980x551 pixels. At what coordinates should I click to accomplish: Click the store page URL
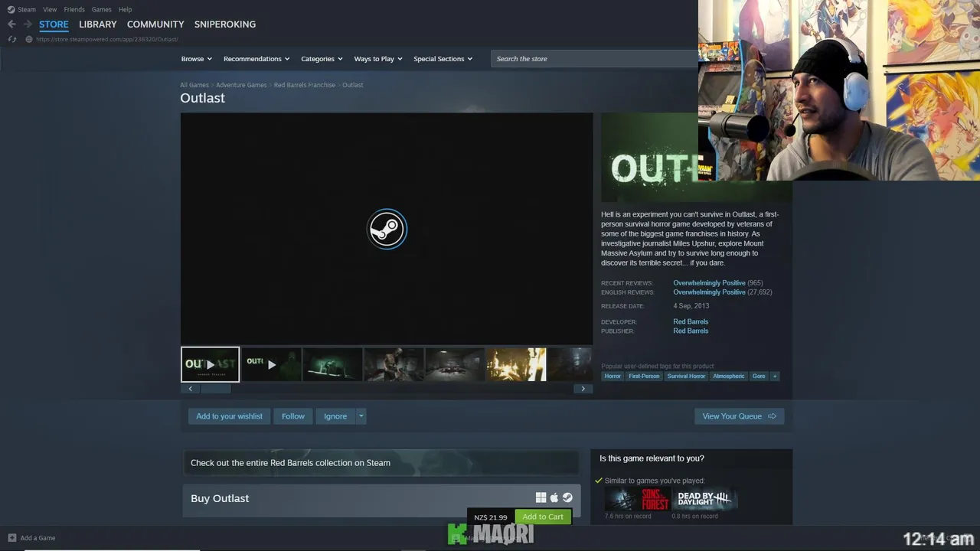coord(107,39)
